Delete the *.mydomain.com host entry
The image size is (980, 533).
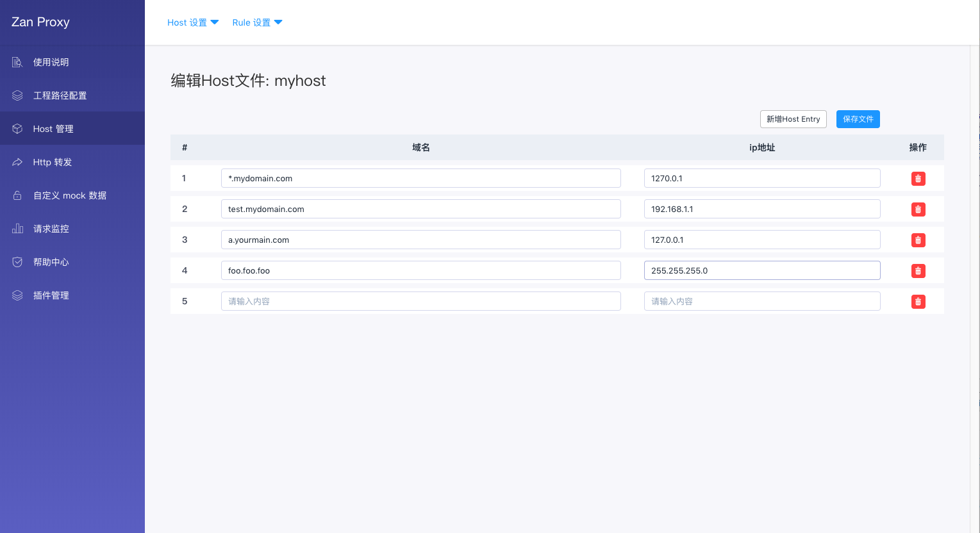(x=918, y=178)
